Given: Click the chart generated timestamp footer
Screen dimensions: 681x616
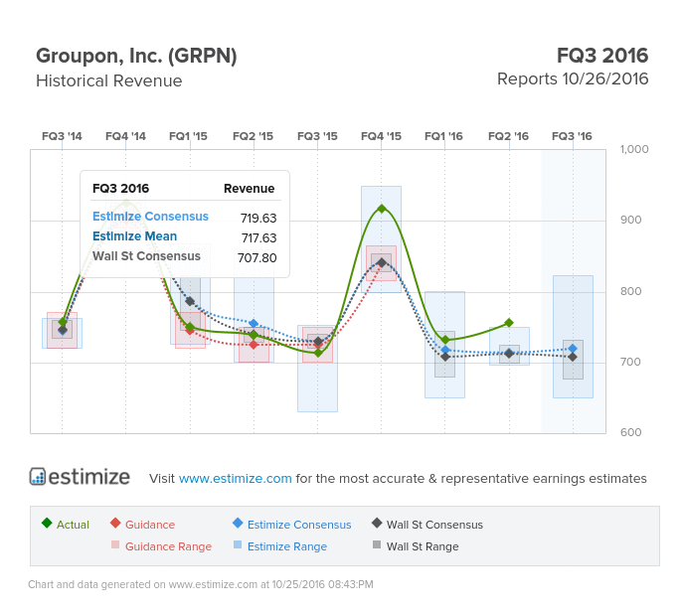Looking at the screenshot, I should pyautogui.click(x=201, y=585).
